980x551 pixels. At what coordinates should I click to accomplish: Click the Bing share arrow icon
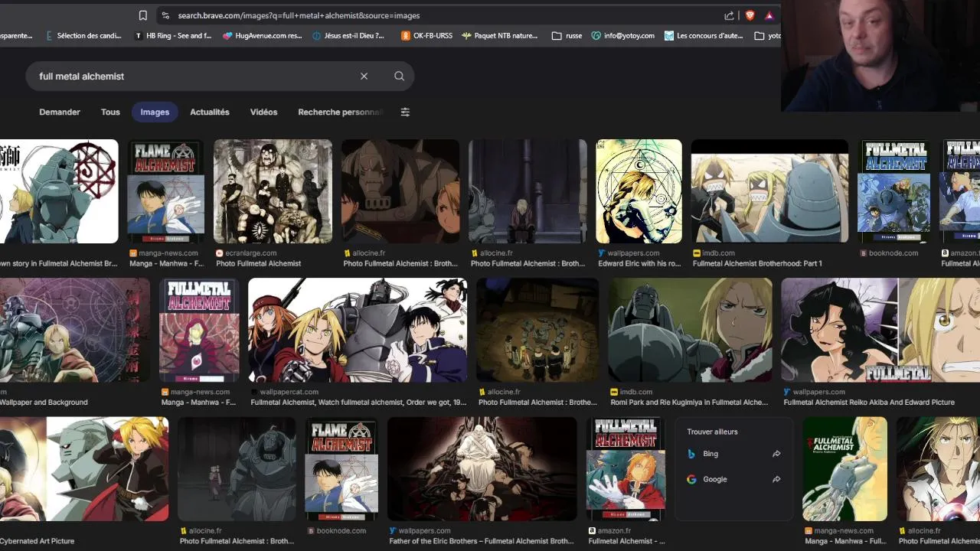[x=776, y=454]
